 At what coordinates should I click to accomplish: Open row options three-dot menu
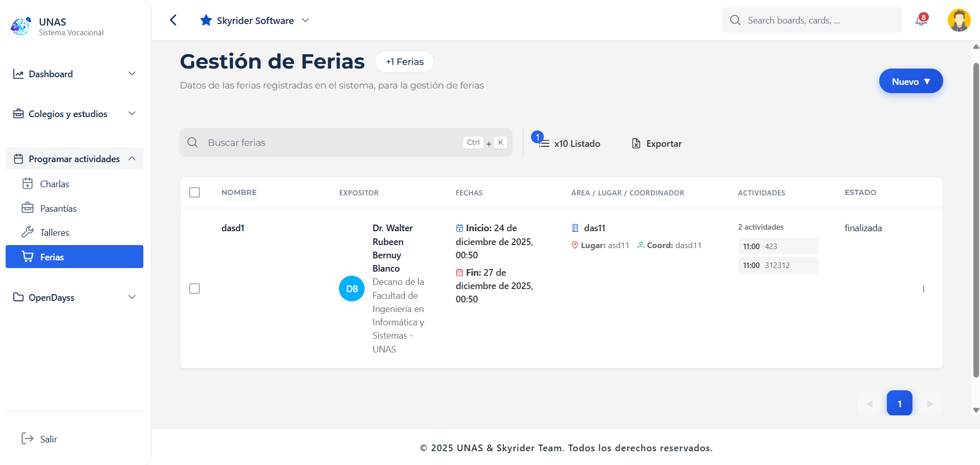(923, 289)
